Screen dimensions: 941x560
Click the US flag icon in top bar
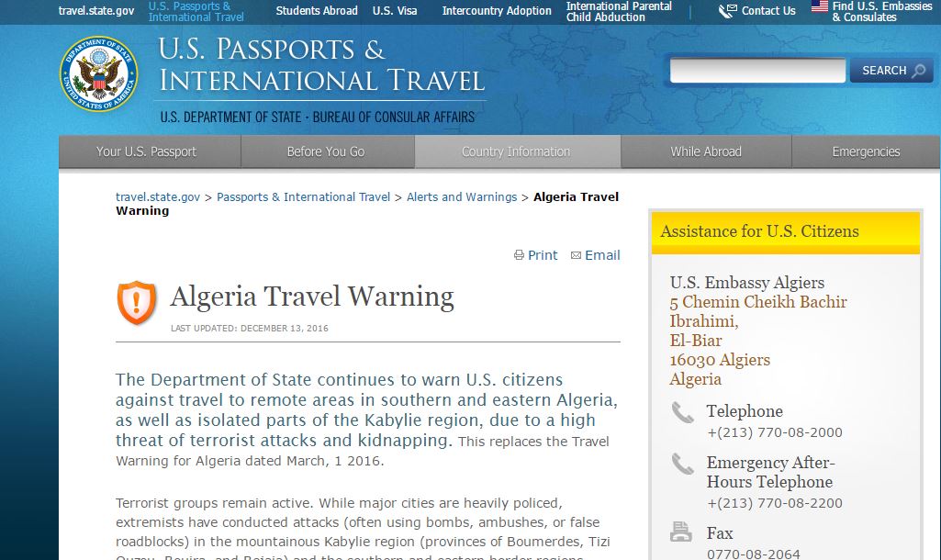coord(819,6)
